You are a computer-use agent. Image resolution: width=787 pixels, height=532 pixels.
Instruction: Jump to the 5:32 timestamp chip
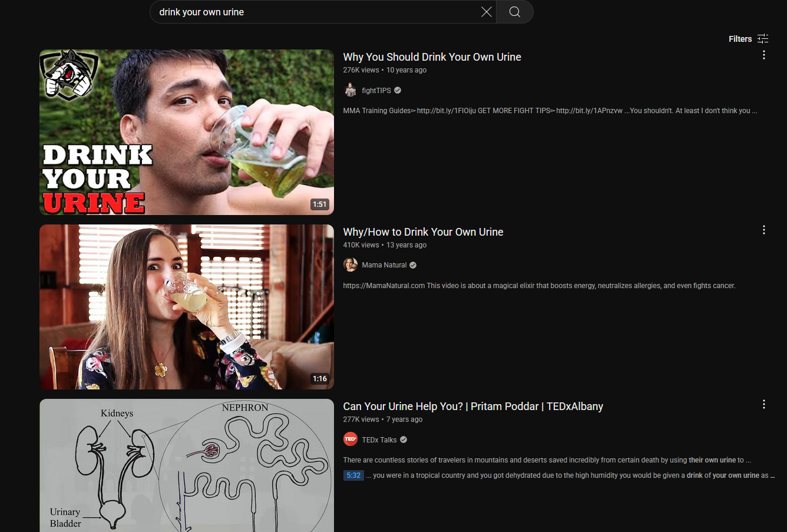353,475
